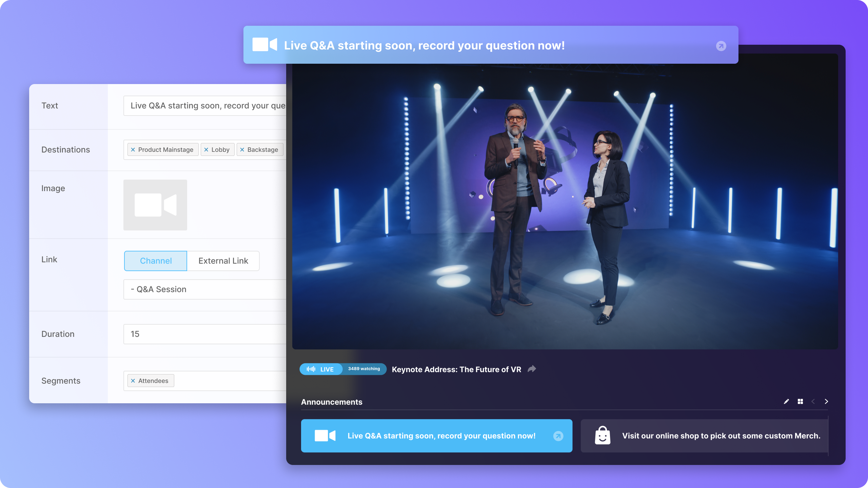Click the Keynote Address title text
Image resolution: width=868 pixels, height=488 pixels.
pyautogui.click(x=456, y=369)
